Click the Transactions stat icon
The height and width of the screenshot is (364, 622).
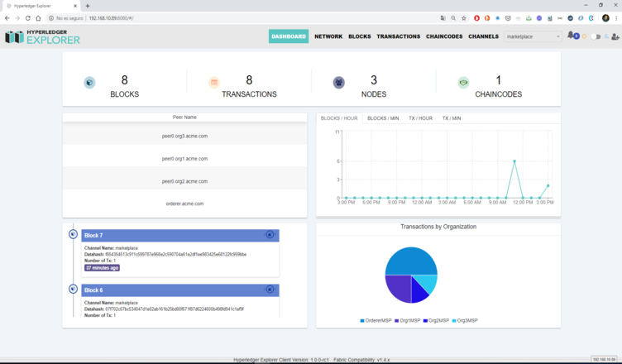click(x=214, y=83)
